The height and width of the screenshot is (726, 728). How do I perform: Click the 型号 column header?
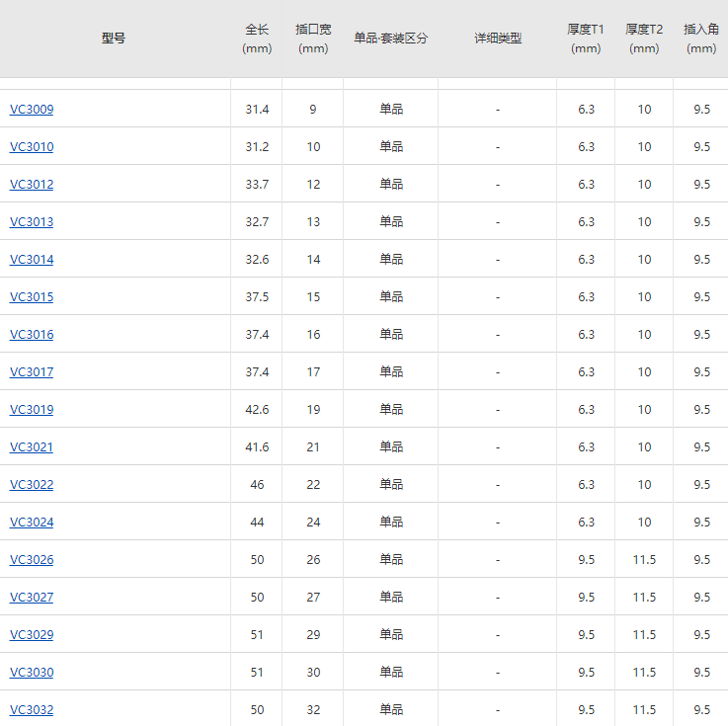114,39
